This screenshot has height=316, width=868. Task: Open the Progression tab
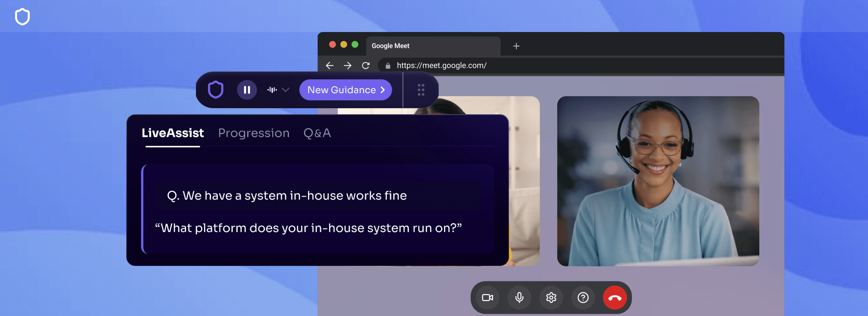click(253, 133)
